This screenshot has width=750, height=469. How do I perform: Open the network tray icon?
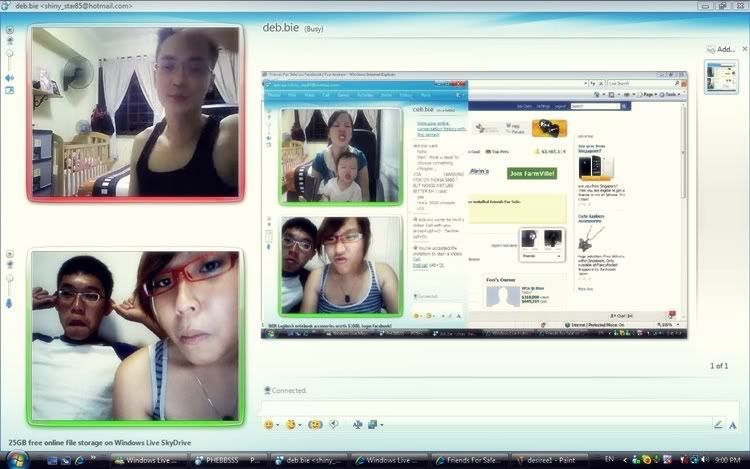[694, 460]
